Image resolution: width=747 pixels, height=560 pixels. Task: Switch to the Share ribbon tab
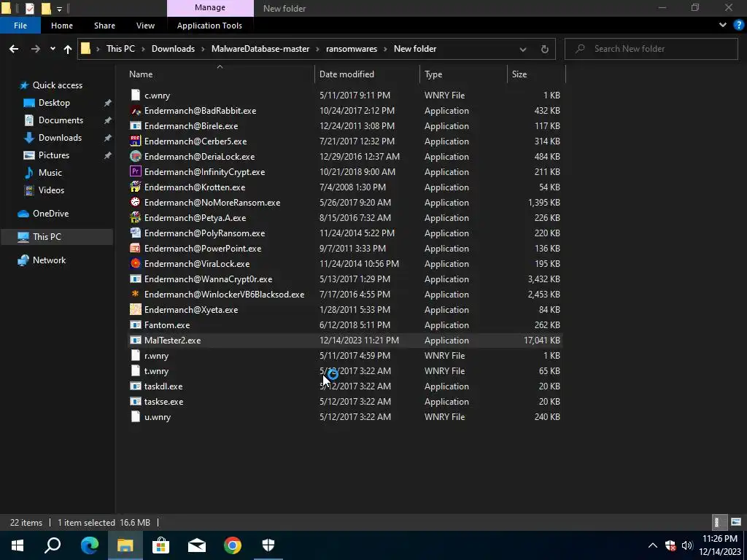coord(104,26)
